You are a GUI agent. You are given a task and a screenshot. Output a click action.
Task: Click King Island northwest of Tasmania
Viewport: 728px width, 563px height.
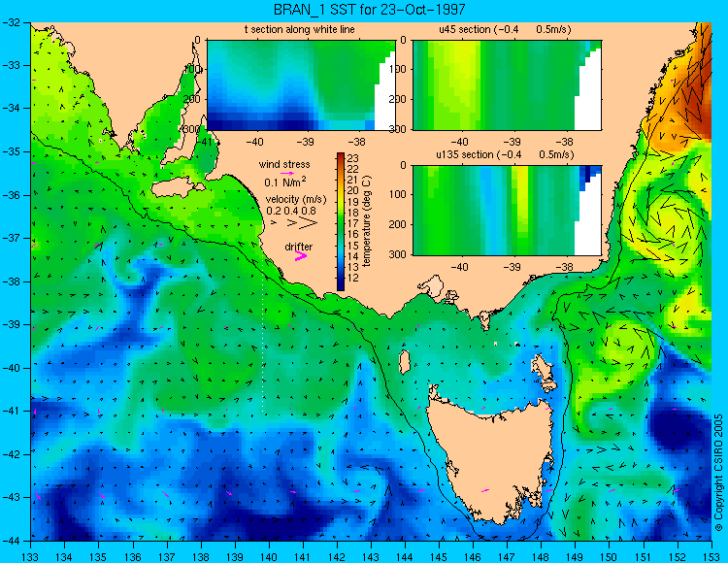(x=405, y=362)
